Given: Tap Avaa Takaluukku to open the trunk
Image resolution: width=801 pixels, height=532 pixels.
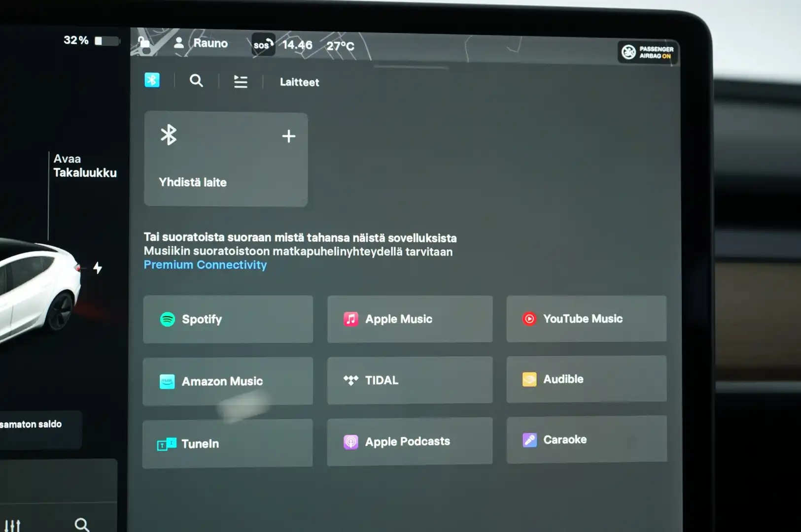Looking at the screenshot, I should tap(85, 166).
